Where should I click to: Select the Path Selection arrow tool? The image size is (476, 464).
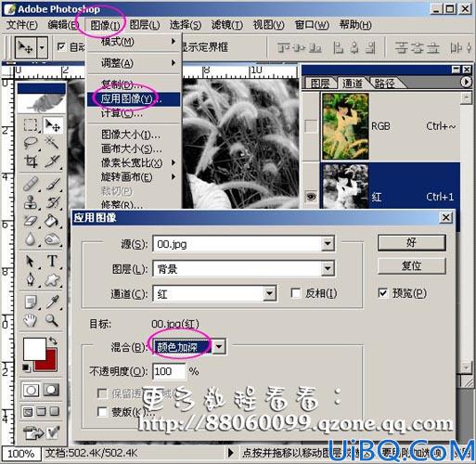(31, 261)
